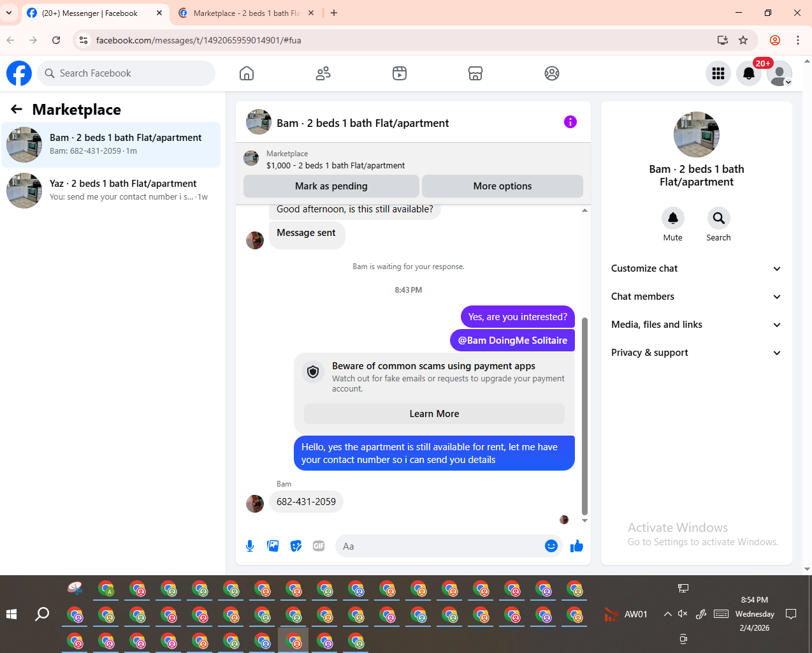Expand Privacy & support section

(x=697, y=353)
